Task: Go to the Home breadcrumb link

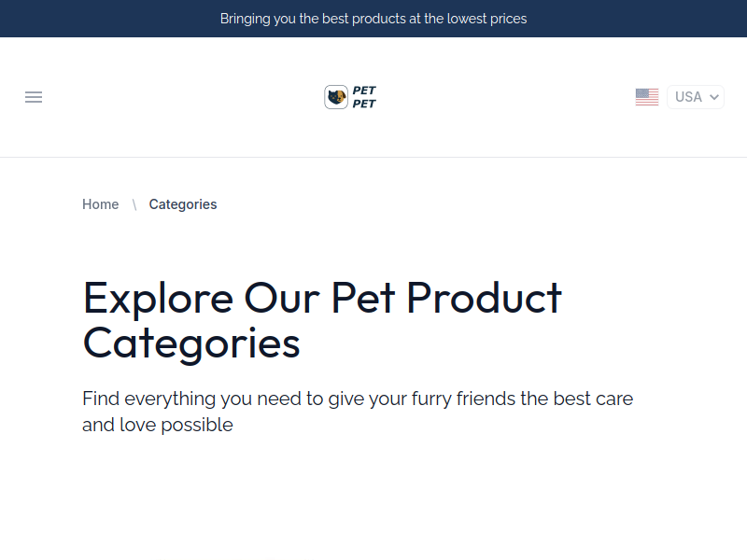Action: pos(100,204)
